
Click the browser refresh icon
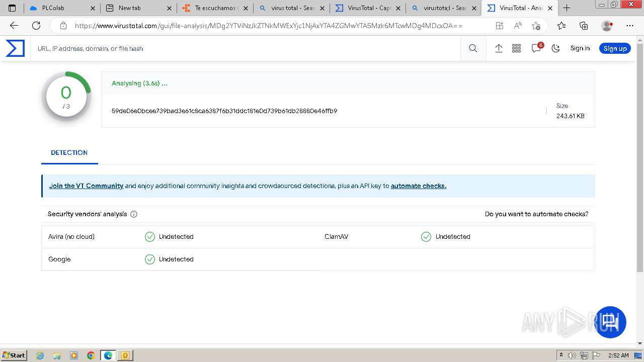(x=36, y=25)
